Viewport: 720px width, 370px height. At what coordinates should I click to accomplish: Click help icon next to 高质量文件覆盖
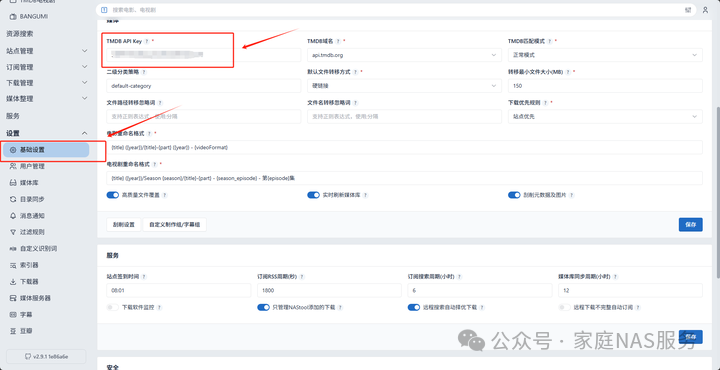click(165, 195)
